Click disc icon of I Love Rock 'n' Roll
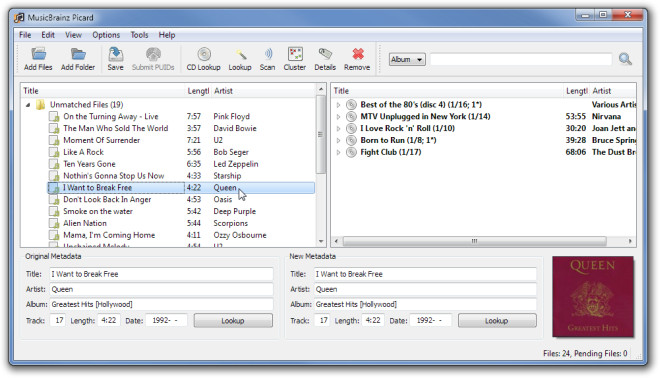This screenshot has height=378, width=660. coord(351,128)
